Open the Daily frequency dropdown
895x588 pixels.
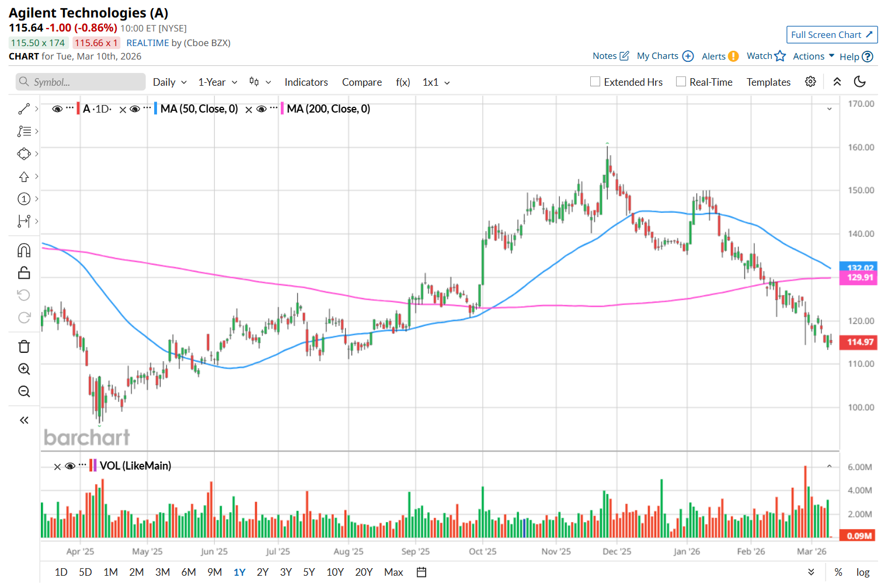tap(169, 82)
